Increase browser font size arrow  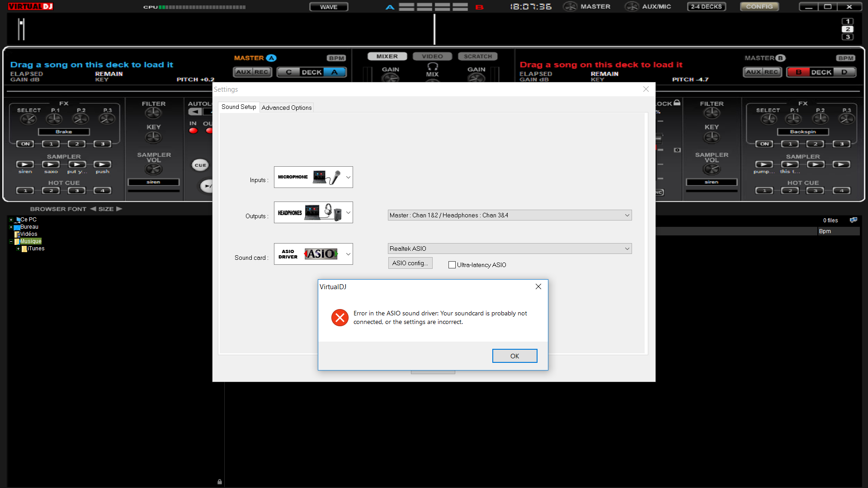pos(119,209)
